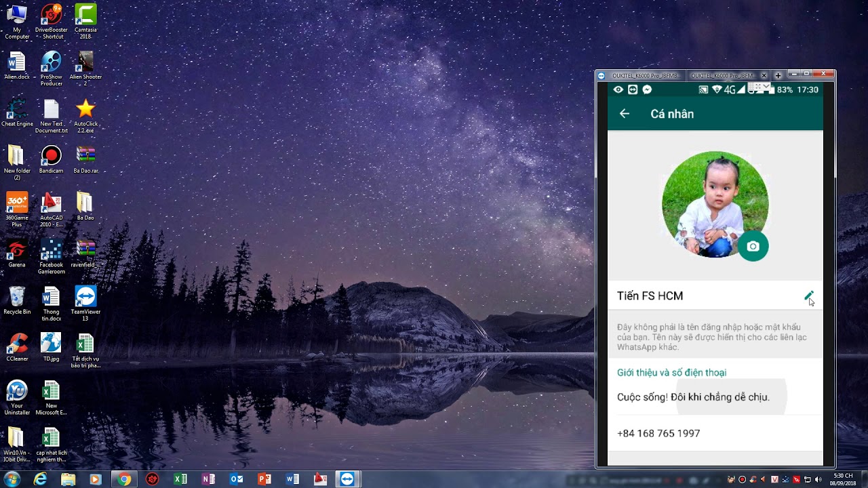
Task: Open Win10.Vn IObit Driver folder
Action: pyautogui.click(x=17, y=445)
